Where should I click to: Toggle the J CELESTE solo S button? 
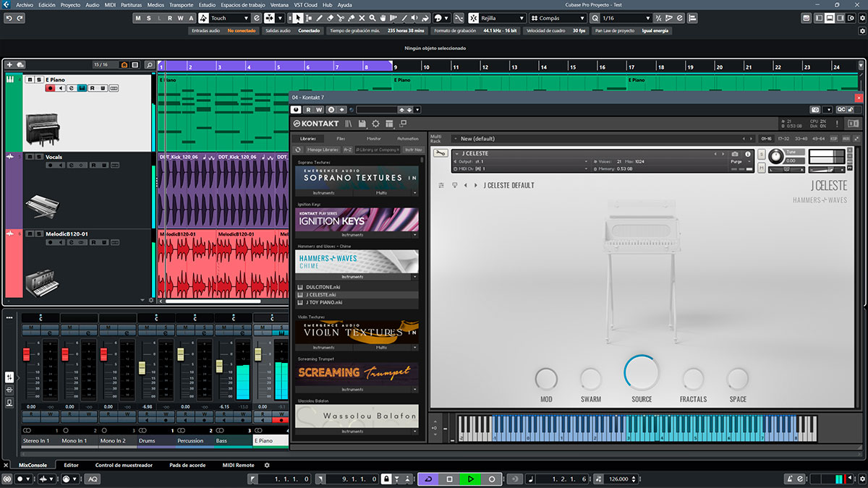click(761, 154)
